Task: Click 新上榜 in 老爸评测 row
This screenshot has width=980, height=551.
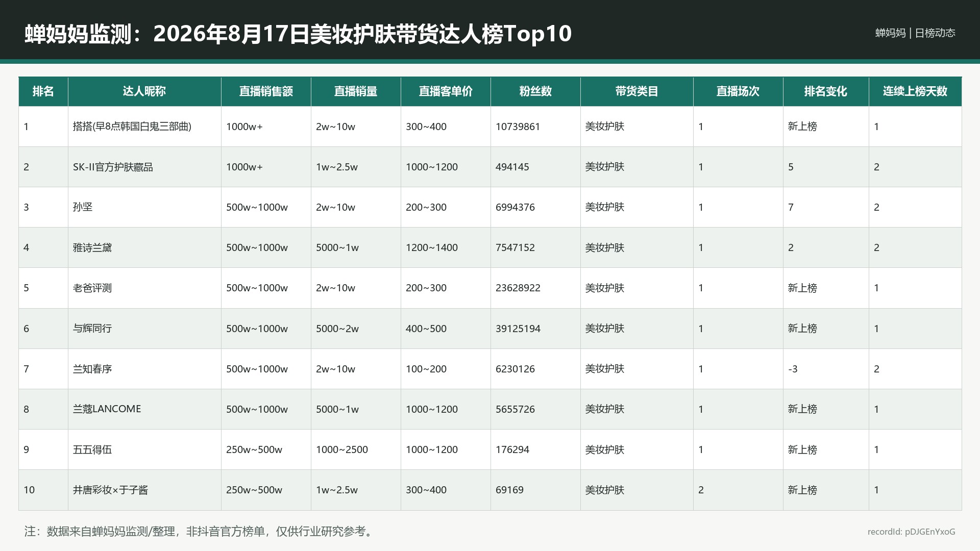Action: tap(802, 288)
